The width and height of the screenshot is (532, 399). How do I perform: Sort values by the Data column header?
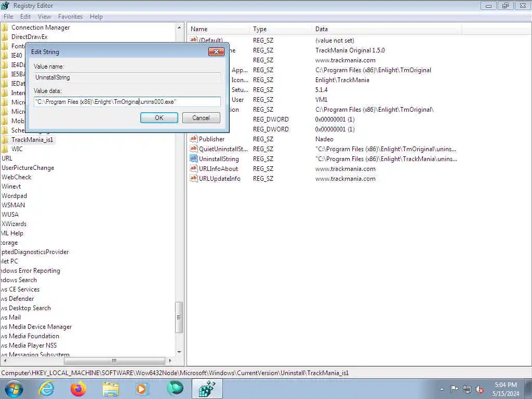pos(387,29)
